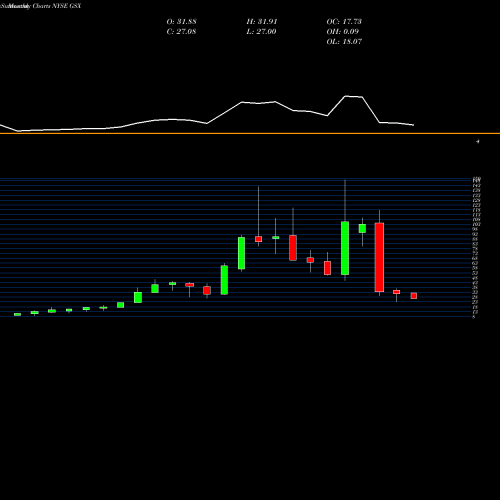500x500 pixels.
Task: Click the 'OC: 17.73' reading
Action: point(344,22)
